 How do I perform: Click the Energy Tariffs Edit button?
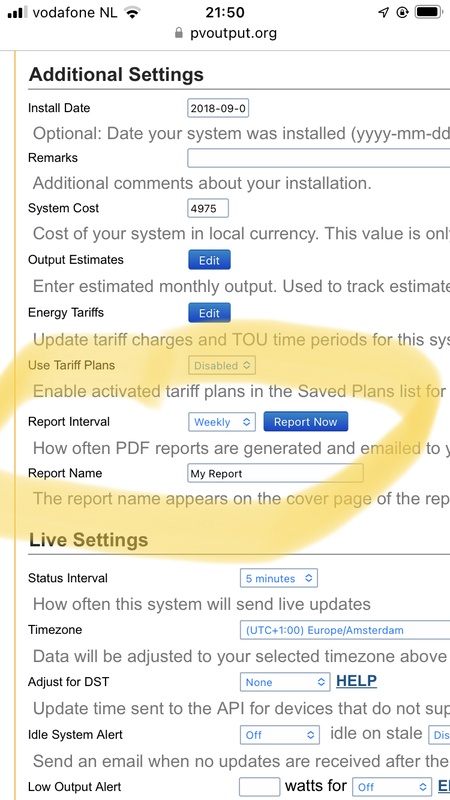[x=209, y=313]
